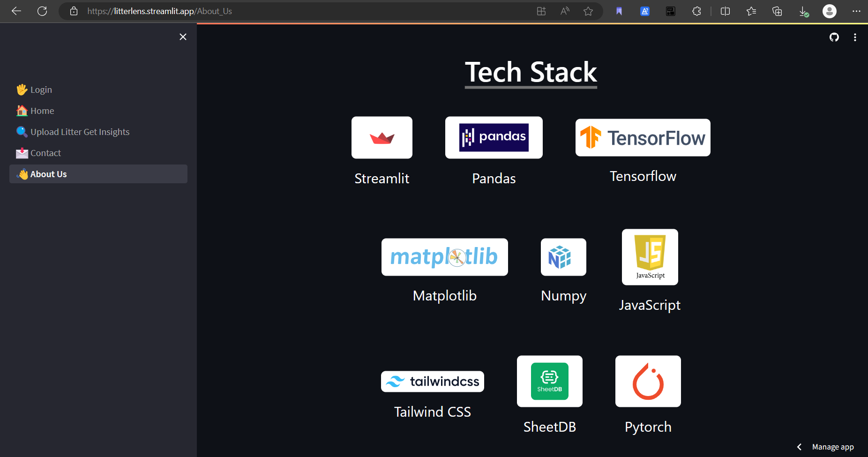This screenshot has height=457, width=868.
Task: Click the Numpy caption text
Action: [563, 296]
